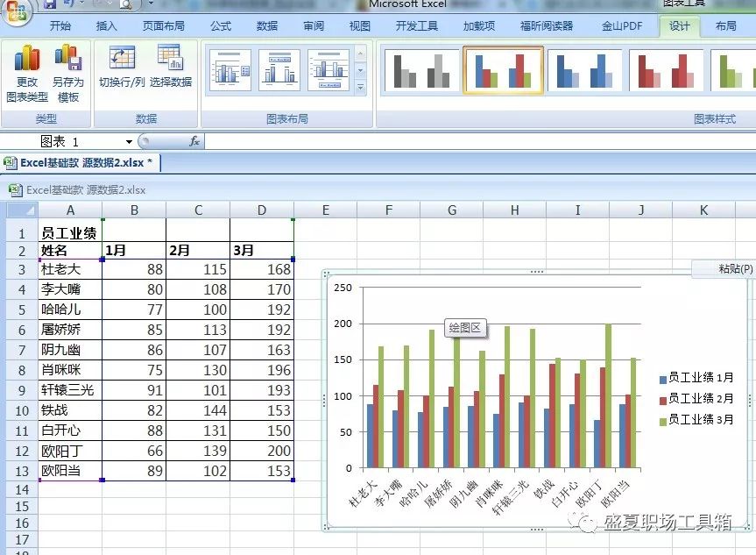Viewport: 756px width, 555px height.
Task: Click the Undo icon on Quick Access Toolbar
Action: coord(67,5)
